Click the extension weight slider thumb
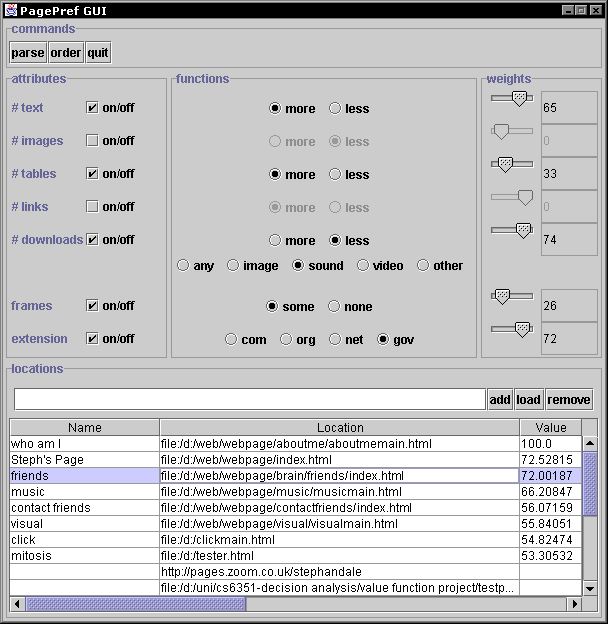 coord(522,330)
